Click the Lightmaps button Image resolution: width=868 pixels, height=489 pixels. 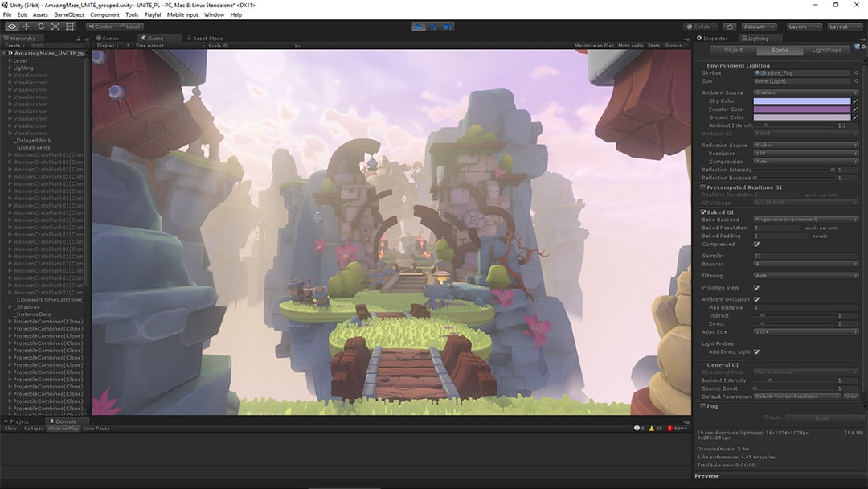click(x=826, y=50)
